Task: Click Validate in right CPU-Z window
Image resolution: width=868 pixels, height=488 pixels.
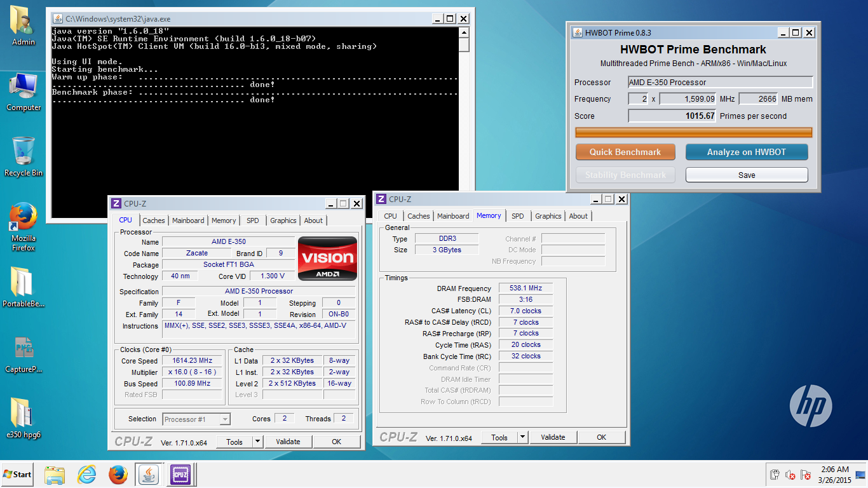Action: point(553,437)
